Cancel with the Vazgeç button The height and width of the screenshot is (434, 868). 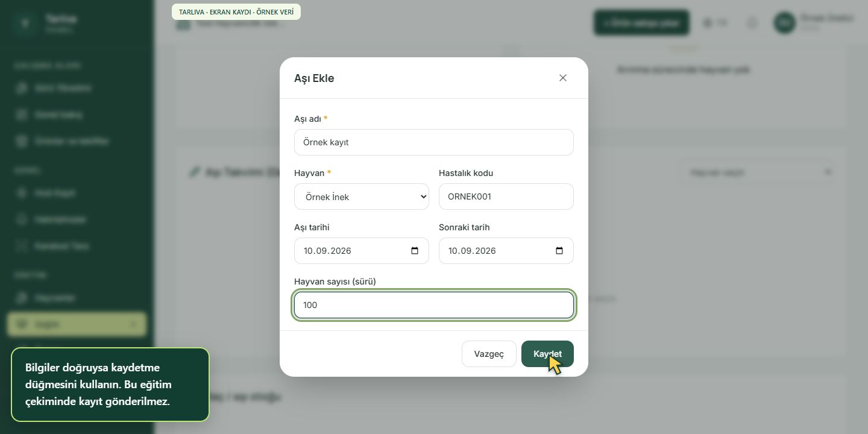click(489, 354)
